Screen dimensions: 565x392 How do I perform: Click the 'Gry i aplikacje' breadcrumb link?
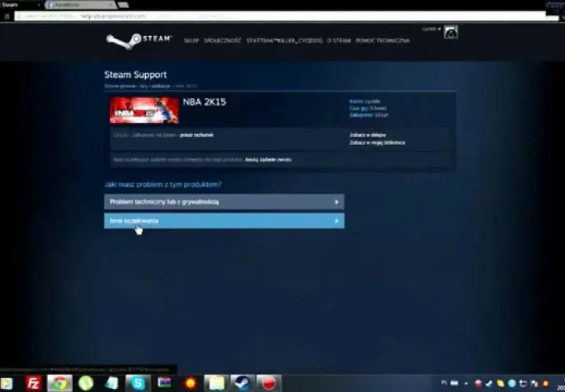[155, 86]
